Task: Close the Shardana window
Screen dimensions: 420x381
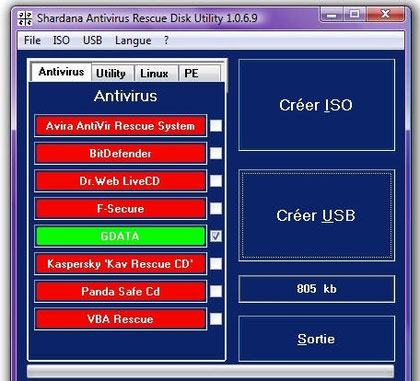Action: pos(385,15)
